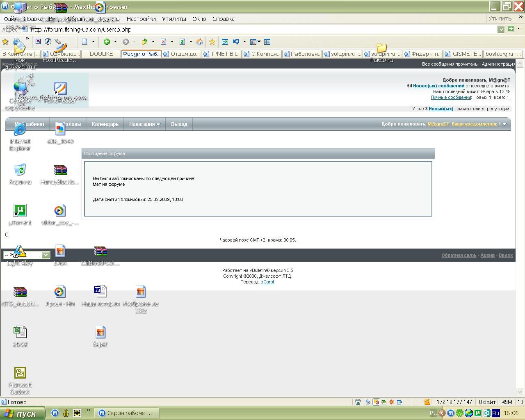
Task: Open the favorites star right of Home icon
Action: click(212, 41)
